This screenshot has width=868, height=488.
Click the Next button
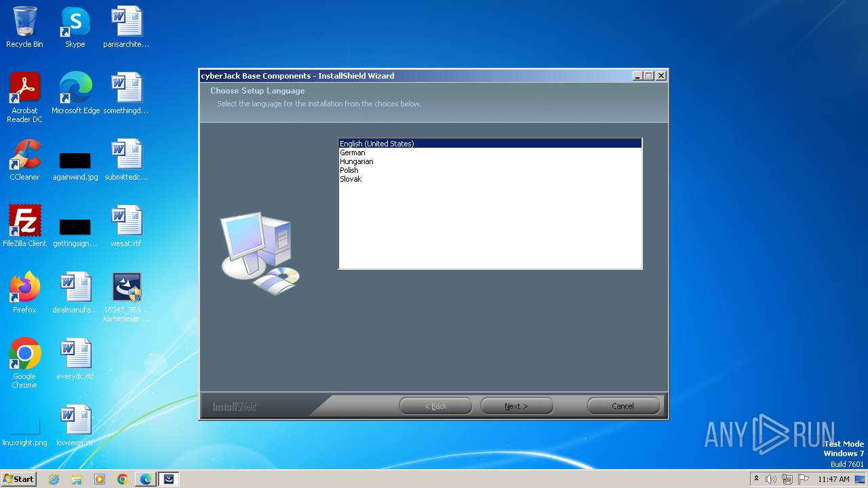click(517, 406)
